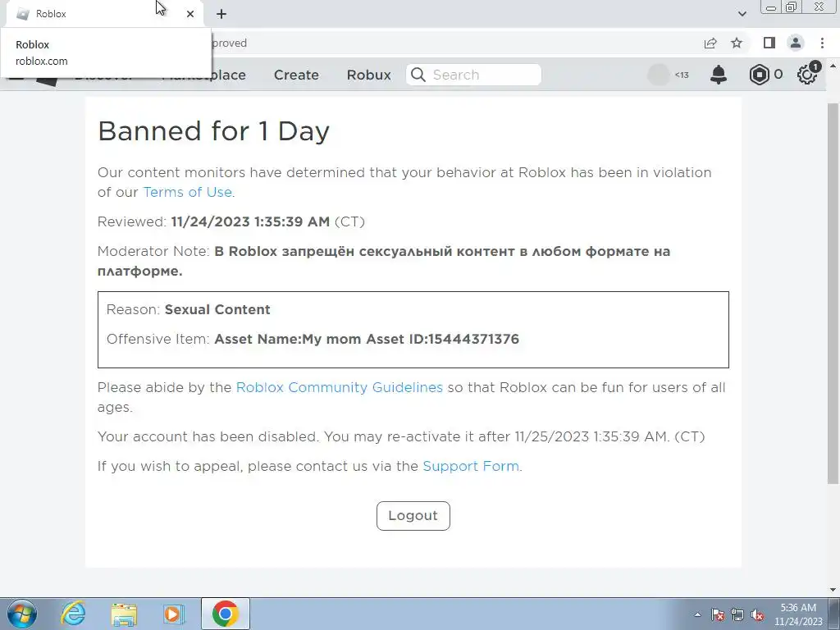Click the share page icon
840x630 pixels.
coord(710,43)
